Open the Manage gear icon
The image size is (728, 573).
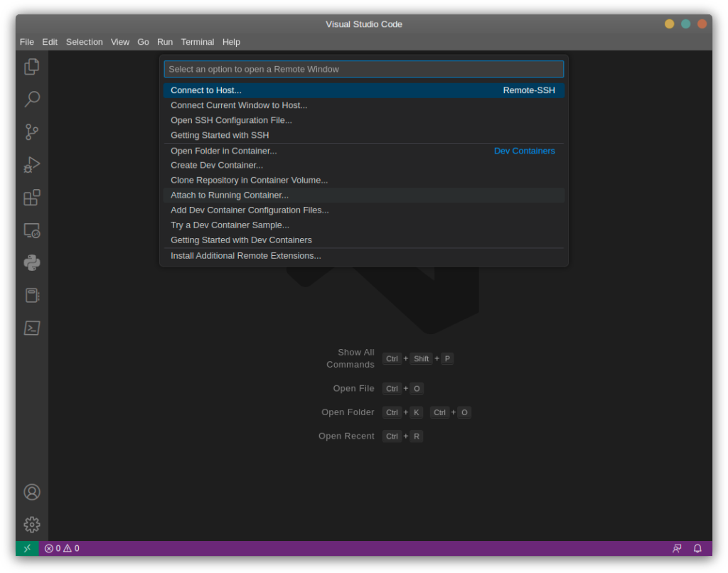coord(32,525)
